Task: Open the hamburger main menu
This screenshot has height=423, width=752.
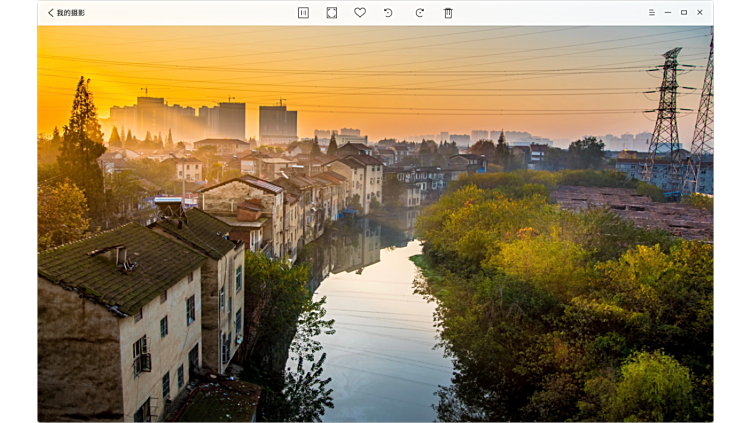Action: coord(651,13)
